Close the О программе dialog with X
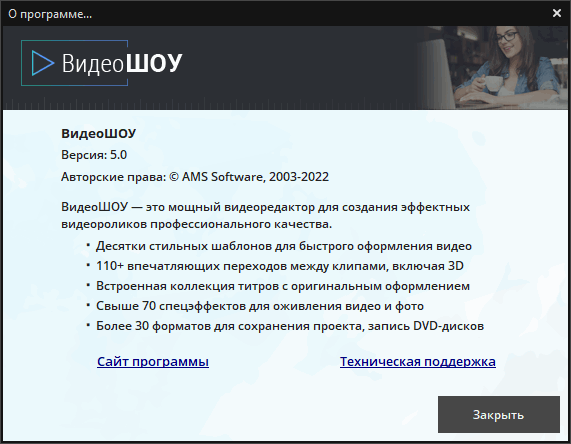The image size is (571, 444). (x=556, y=13)
